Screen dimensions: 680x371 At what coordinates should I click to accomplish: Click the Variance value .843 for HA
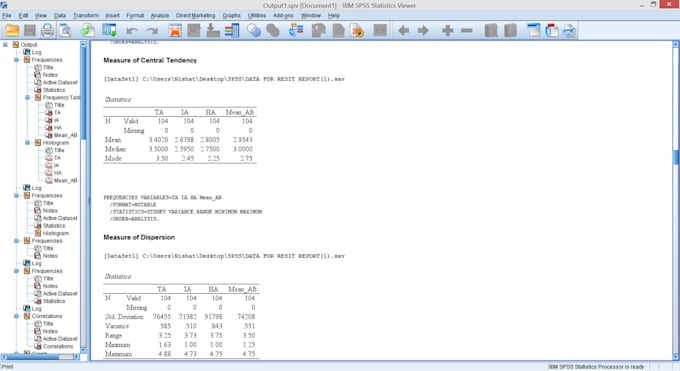click(216, 326)
